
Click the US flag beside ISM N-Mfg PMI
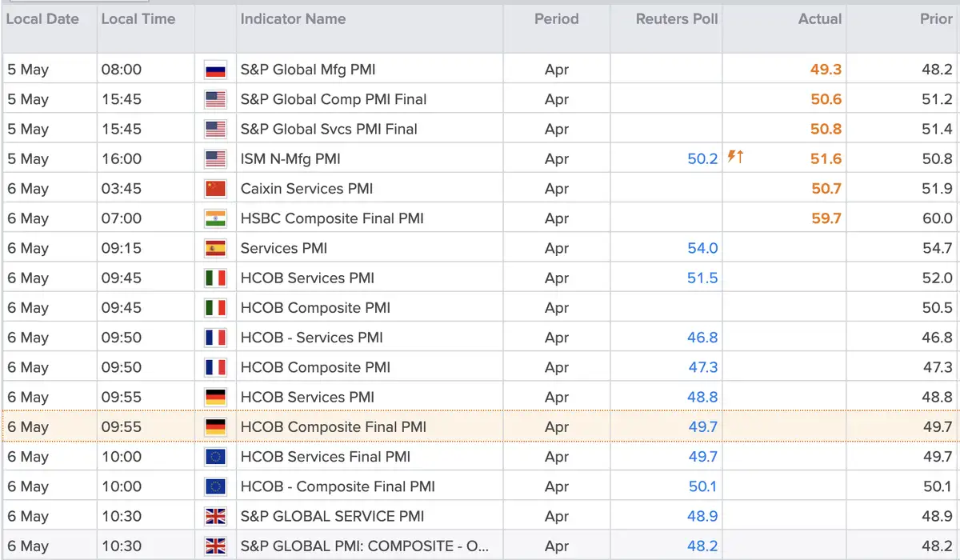click(216, 159)
